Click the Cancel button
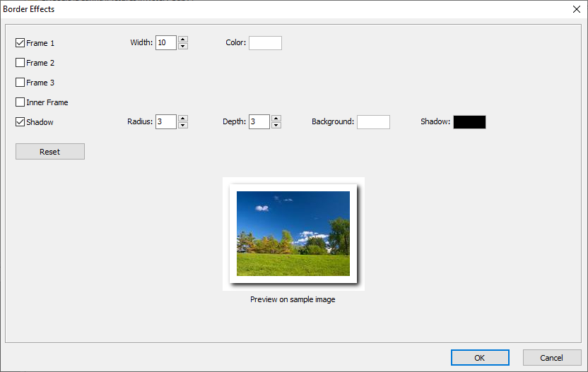Image resolution: width=588 pixels, height=372 pixels. [x=552, y=358]
